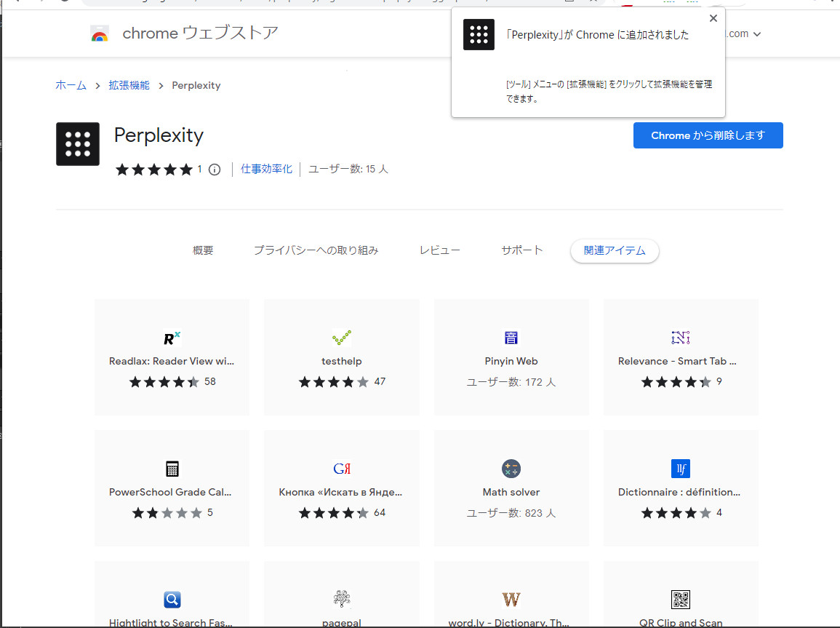Click the large Perplexity extension icon
Screen dimensions: 840x628
pyautogui.click(x=78, y=144)
